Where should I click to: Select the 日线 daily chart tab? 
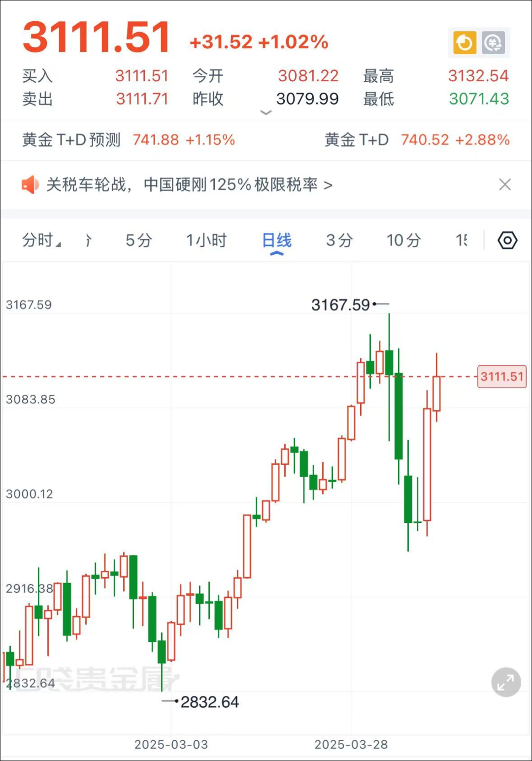tap(277, 240)
